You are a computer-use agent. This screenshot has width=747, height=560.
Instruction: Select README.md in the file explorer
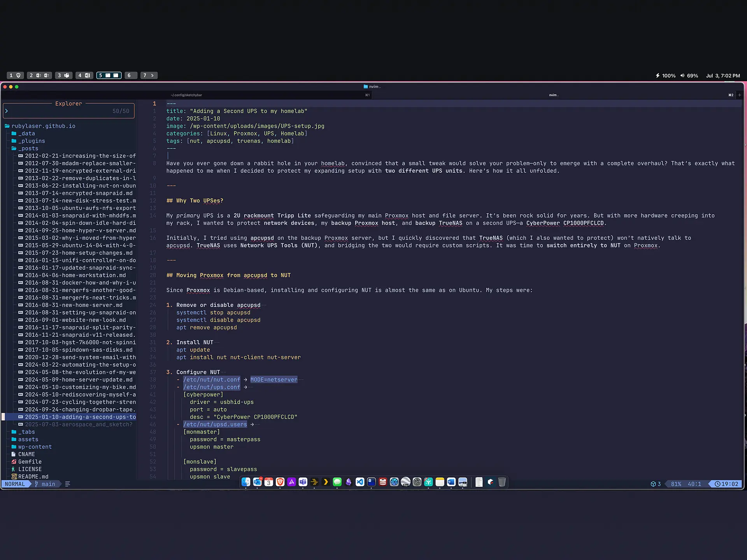33,476
